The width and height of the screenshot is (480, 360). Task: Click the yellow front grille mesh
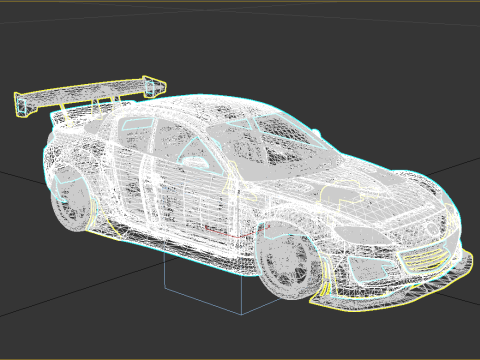point(424,259)
